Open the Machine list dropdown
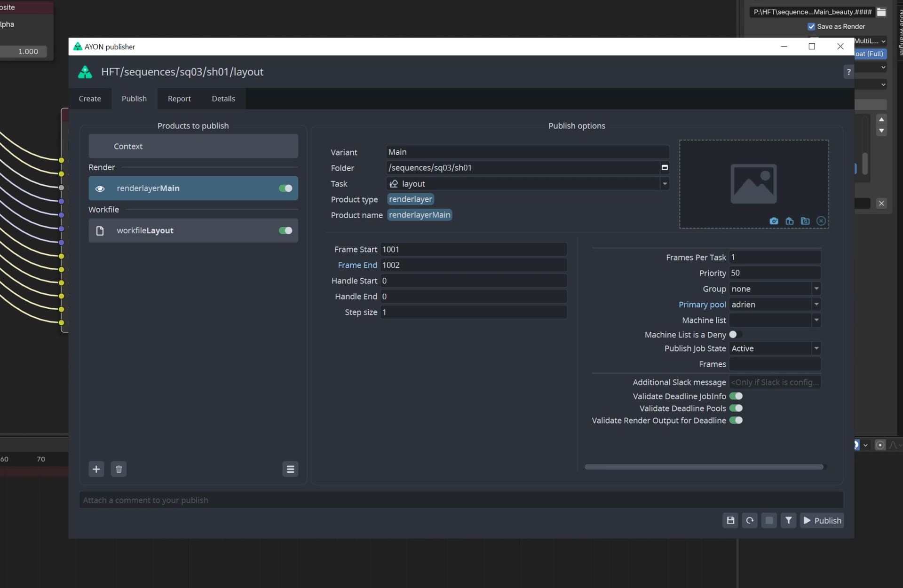The height and width of the screenshot is (588, 903). coord(775,320)
